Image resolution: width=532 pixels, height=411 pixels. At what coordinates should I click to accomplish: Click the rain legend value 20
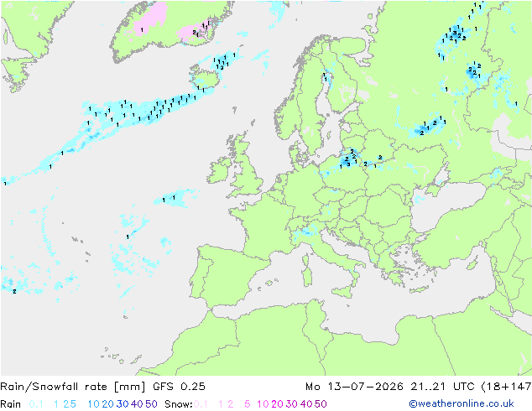click(x=108, y=404)
